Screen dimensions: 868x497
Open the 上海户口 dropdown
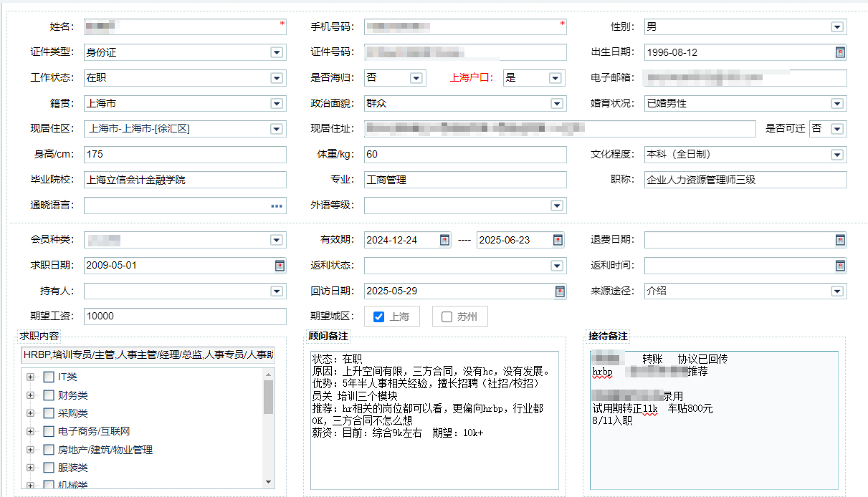(555, 78)
